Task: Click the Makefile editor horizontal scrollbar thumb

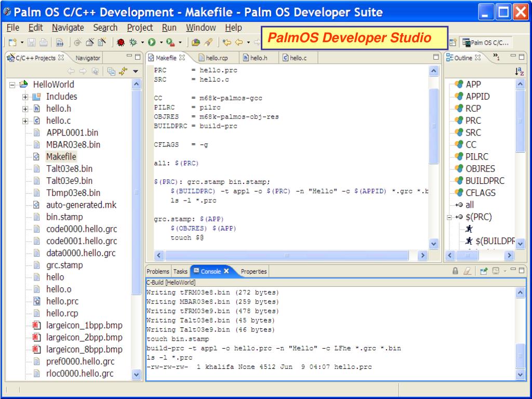Action: pos(287,255)
